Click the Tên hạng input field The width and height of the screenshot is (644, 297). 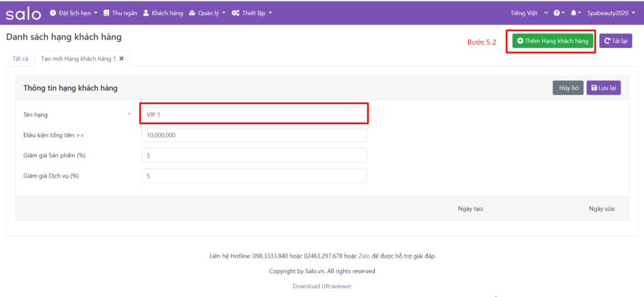pyautogui.click(x=254, y=115)
